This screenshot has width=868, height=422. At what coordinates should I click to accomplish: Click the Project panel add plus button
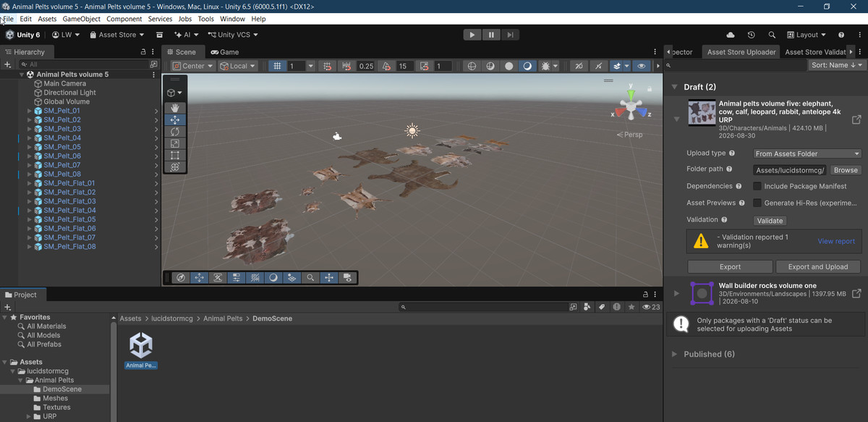click(x=8, y=307)
